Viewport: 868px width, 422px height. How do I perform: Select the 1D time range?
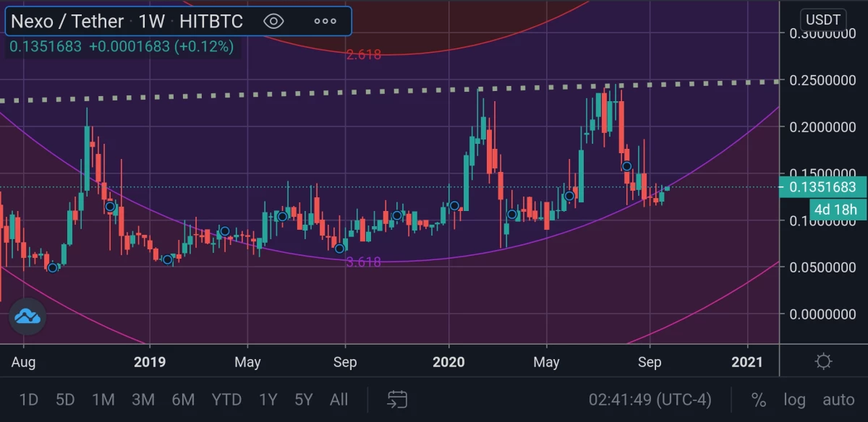pos(29,400)
